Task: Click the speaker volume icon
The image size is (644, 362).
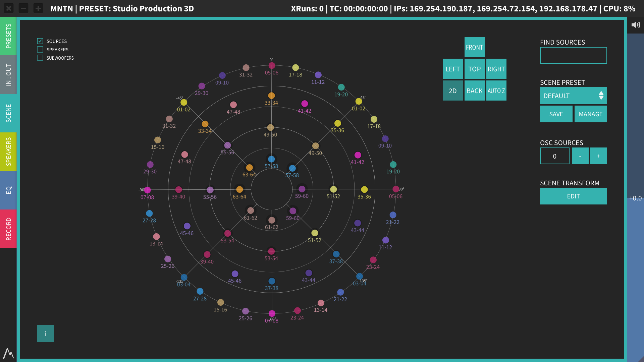Action: (x=636, y=25)
